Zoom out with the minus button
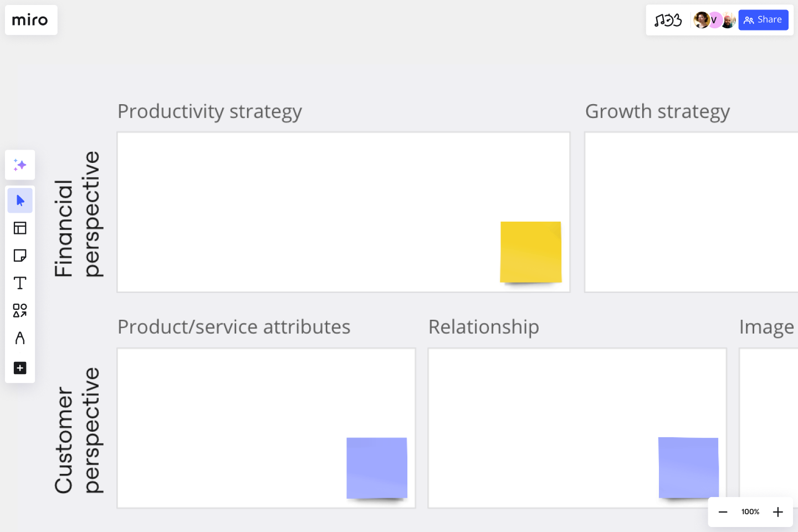 [723, 512]
